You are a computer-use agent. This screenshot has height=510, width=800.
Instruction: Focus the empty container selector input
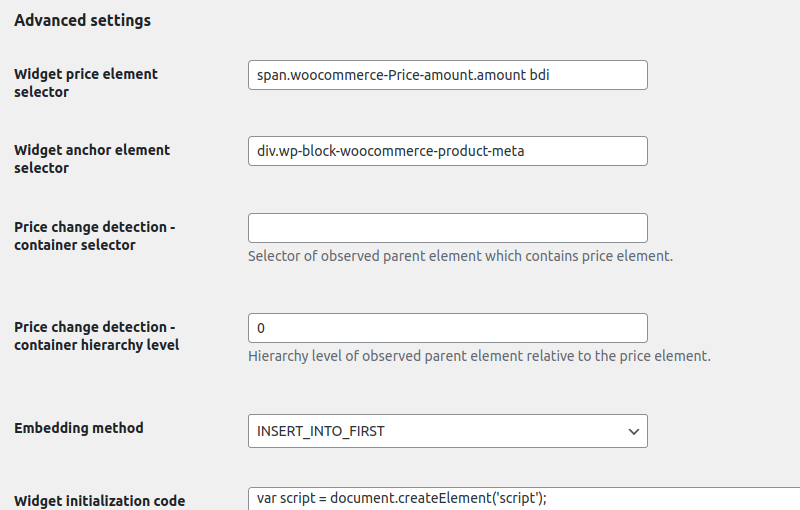coord(447,228)
